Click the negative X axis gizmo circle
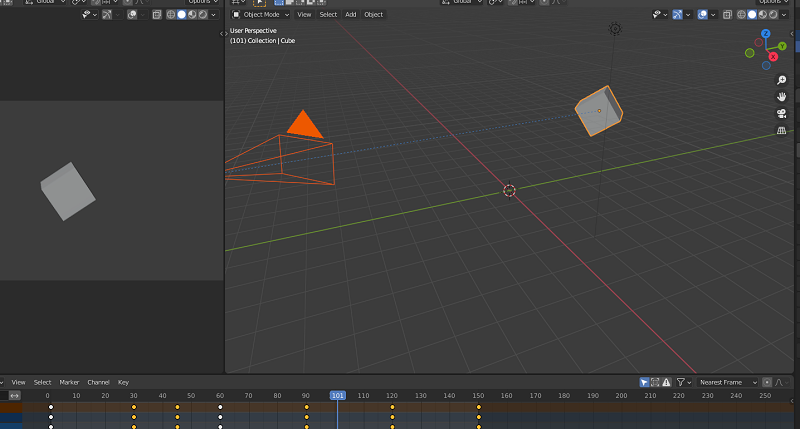 [759, 43]
